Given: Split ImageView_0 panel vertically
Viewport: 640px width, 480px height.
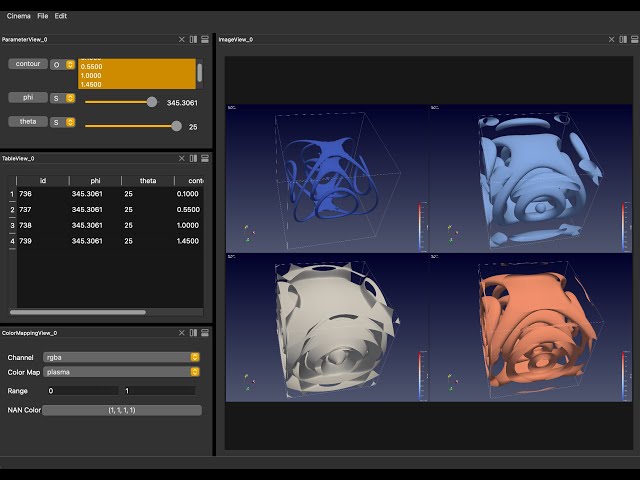Looking at the screenshot, I should click(635, 39).
